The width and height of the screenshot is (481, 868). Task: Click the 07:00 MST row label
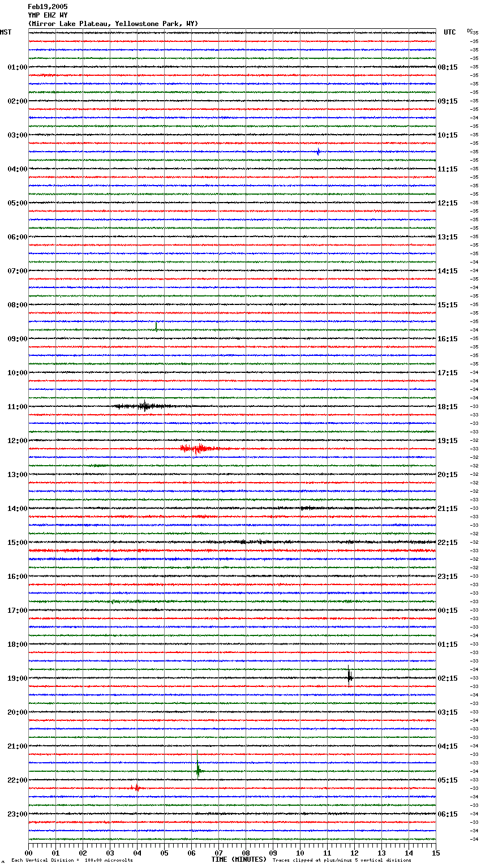(18, 271)
